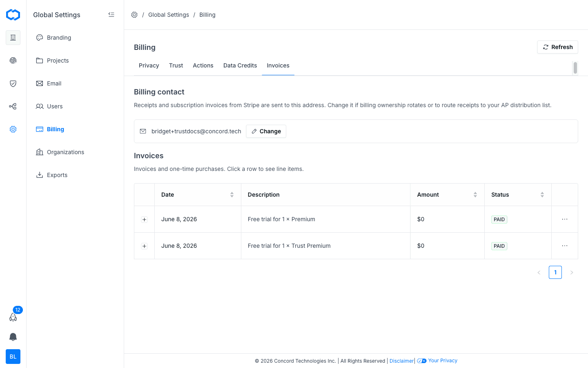The height and width of the screenshot is (368, 588).
Task: Click "Free trial for 1 × Premium" description
Action: [281, 219]
